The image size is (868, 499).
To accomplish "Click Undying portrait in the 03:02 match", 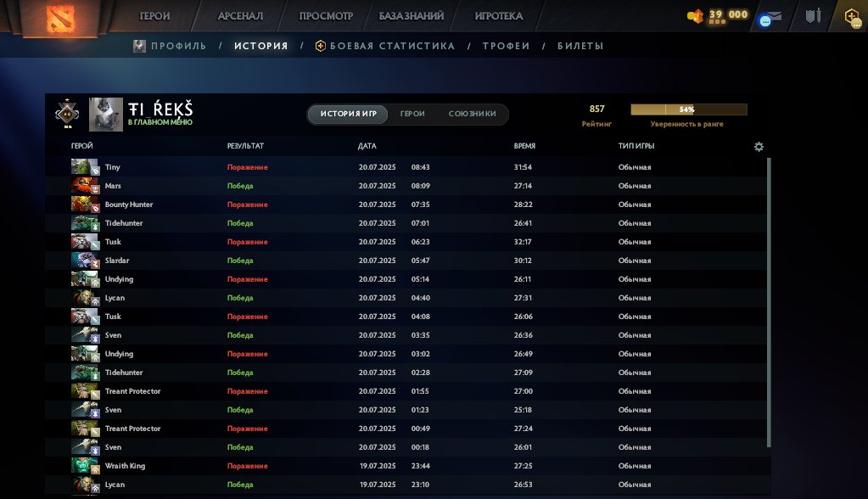I will coord(85,354).
